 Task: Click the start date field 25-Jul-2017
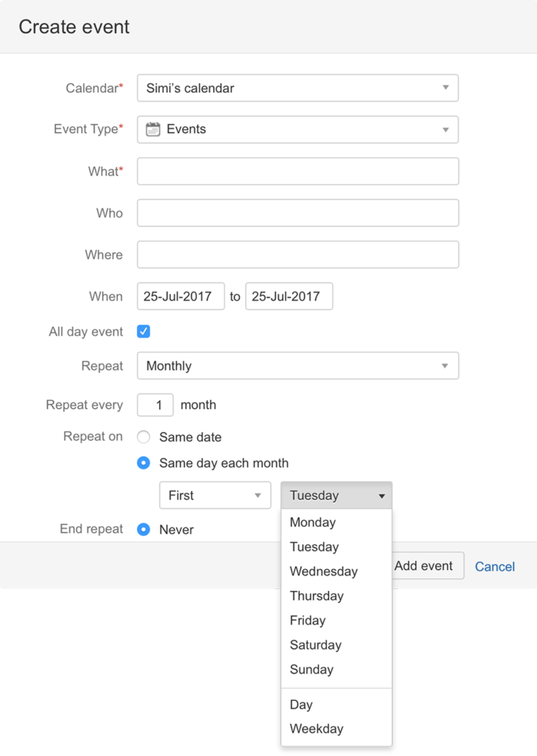coord(181,296)
